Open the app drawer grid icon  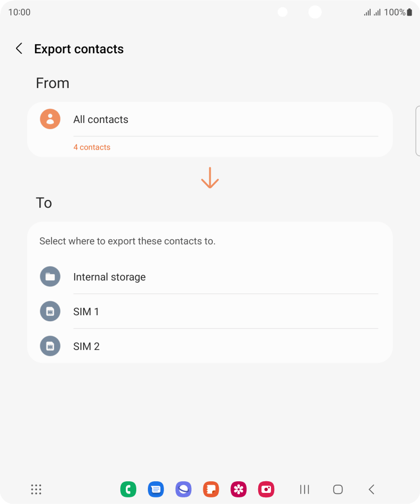36,489
